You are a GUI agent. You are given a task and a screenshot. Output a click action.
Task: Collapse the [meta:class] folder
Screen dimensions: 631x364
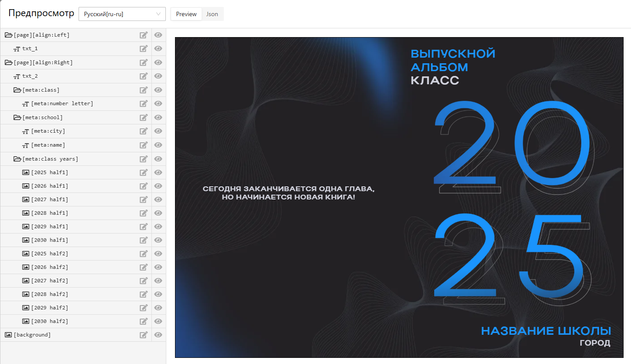(x=17, y=90)
